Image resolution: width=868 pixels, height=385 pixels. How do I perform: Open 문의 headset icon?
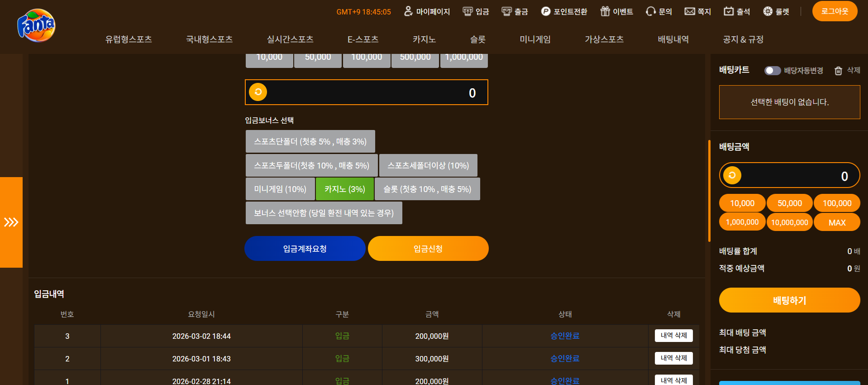[651, 11]
